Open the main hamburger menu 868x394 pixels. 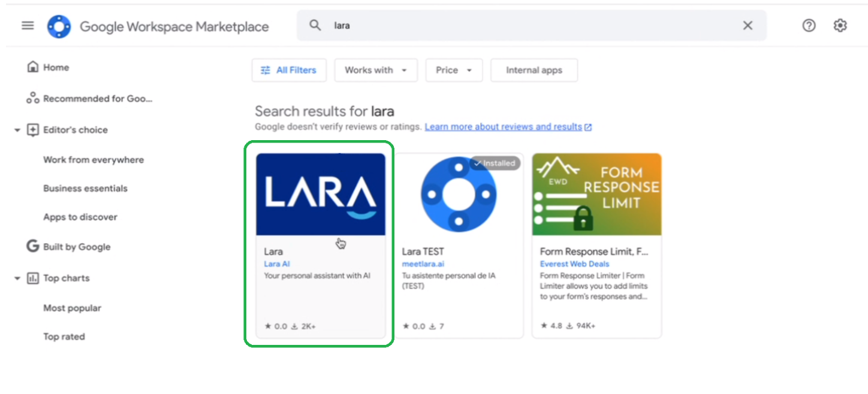28,26
